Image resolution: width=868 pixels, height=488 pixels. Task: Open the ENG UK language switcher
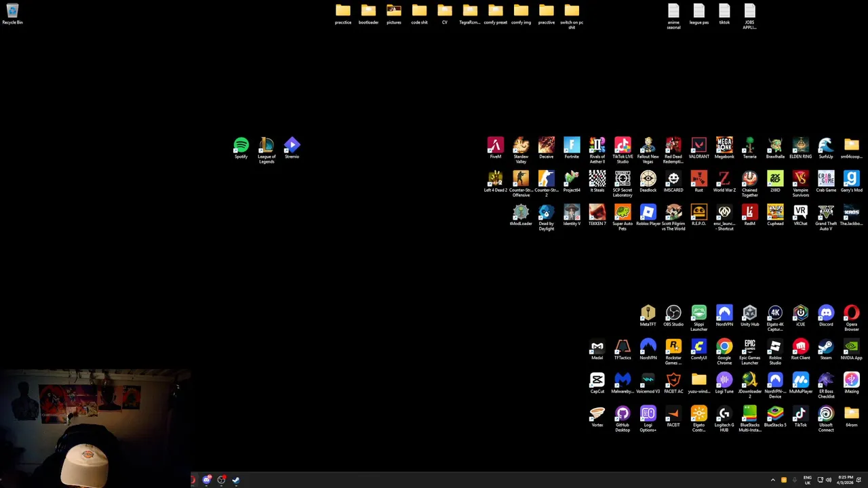pyautogui.click(x=807, y=480)
